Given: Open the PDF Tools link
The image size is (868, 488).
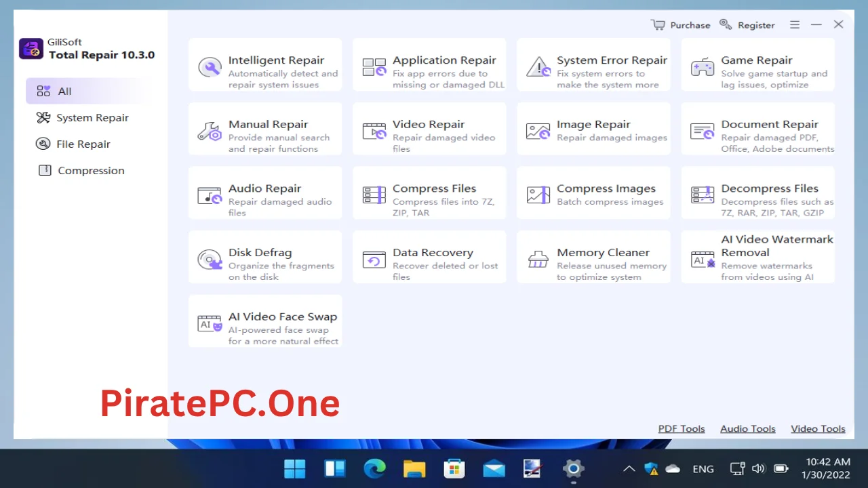Looking at the screenshot, I should (x=682, y=428).
